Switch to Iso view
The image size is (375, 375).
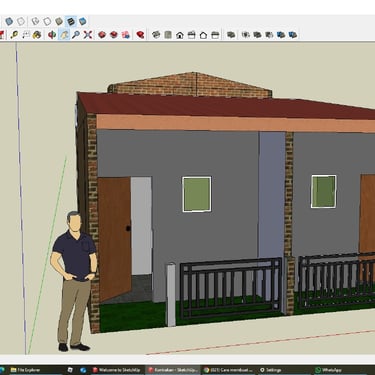pyautogui.click(x=156, y=35)
